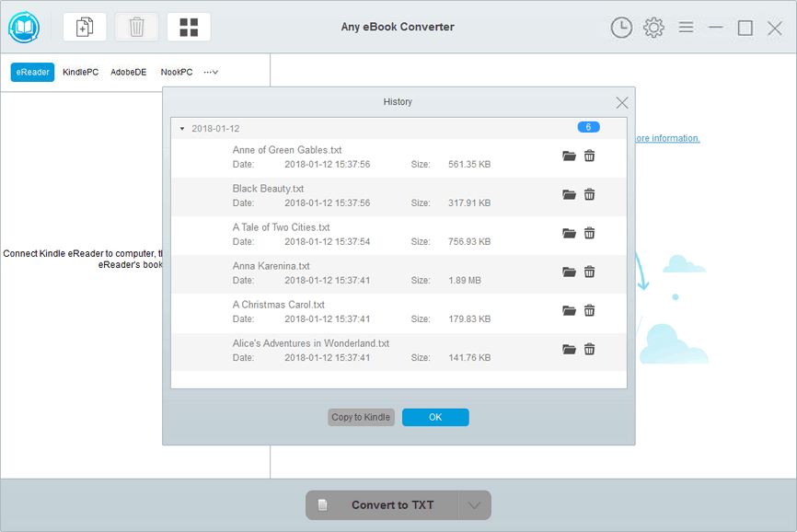Viewport: 797px width, 532px height.
Task: Follow the more information link
Action: click(668, 138)
